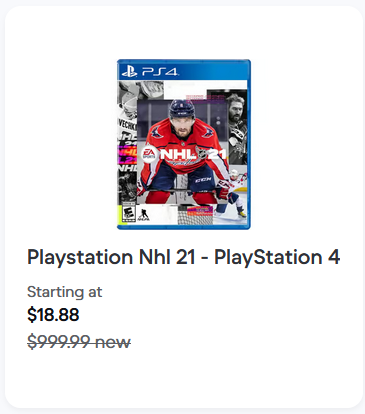This screenshot has height=414, width=365.
Task: Click the PS4 logo on game cover
Action: [150, 72]
